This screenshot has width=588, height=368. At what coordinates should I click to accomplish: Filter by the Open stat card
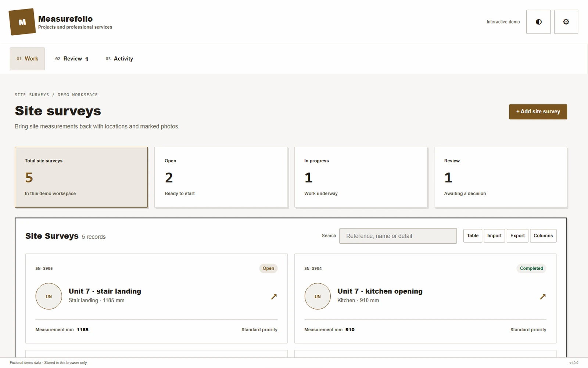[221, 177]
